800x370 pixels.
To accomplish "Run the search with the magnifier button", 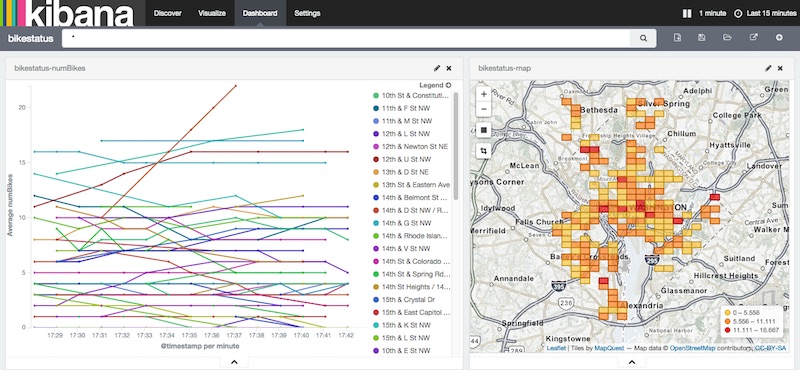I will pos(643,38).
